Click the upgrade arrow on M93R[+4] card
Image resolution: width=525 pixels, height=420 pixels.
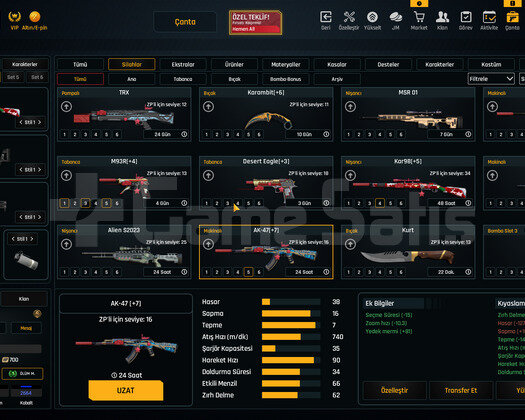[66, 175]
